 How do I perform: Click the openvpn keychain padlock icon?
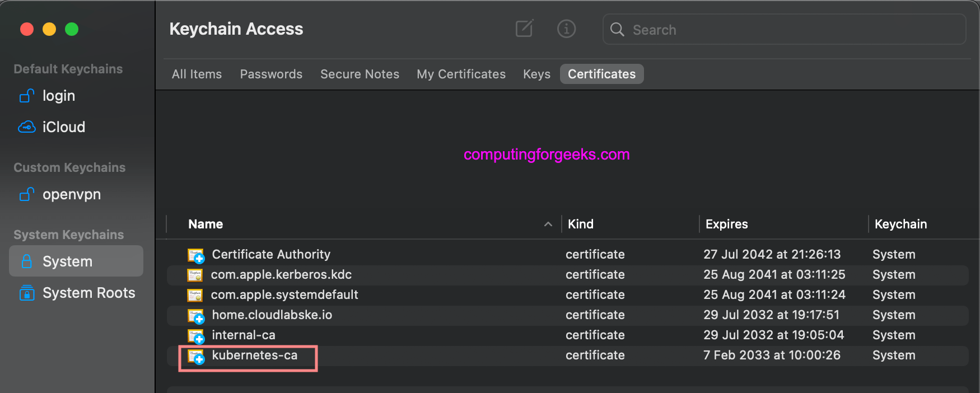pyautogui.click(x=27, y=194)
